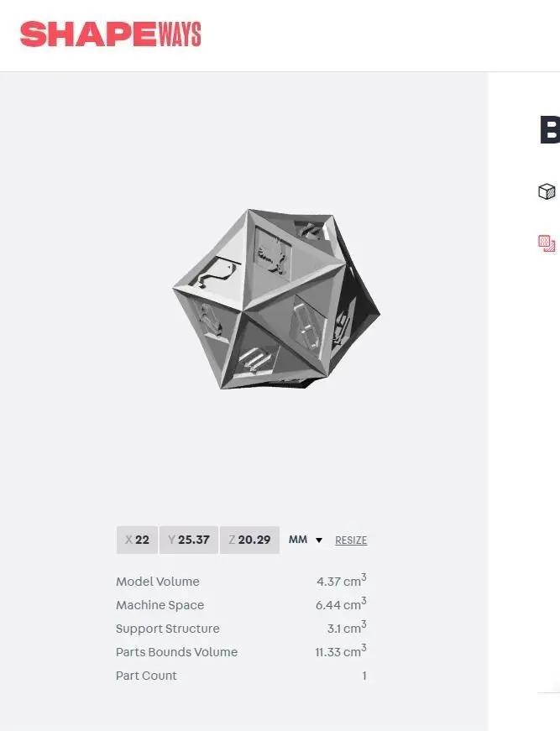Select the X dimension field showing 22
Screen dimensions: 560x731
pyautogui.click(x=137, y=540)
